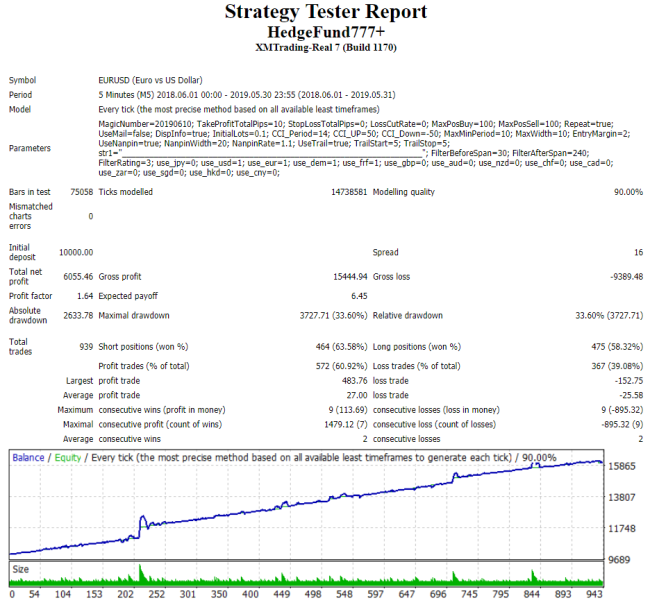Click the tallest green size spike in the volume panel
Viewport: 650px width, 605px height.
tap(140, 574)
